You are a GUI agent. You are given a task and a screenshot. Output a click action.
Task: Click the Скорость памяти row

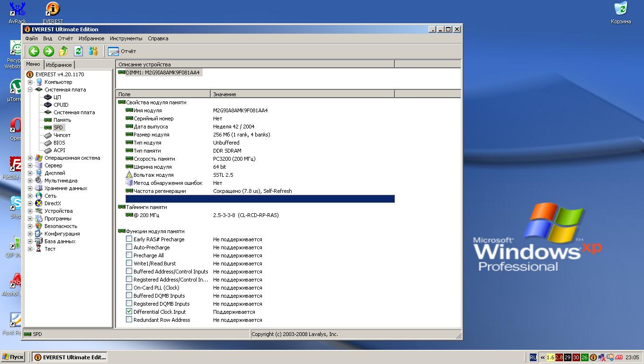point(260,159)
